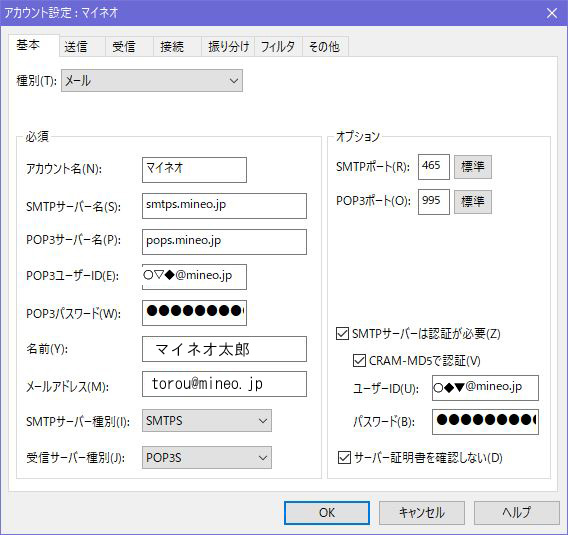Close the アカウント設定 dialog window
The width and height of the screenshot is (568, 535).
[x=552, y=13]
